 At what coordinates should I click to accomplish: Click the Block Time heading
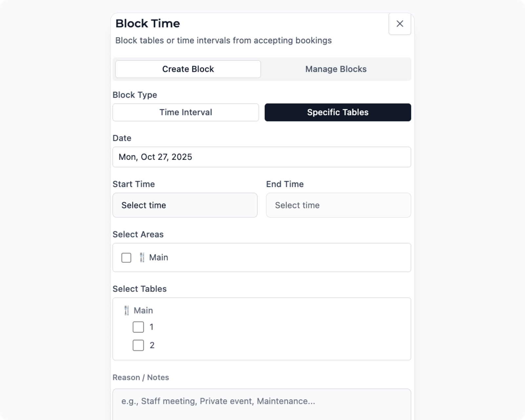(148, 24)
